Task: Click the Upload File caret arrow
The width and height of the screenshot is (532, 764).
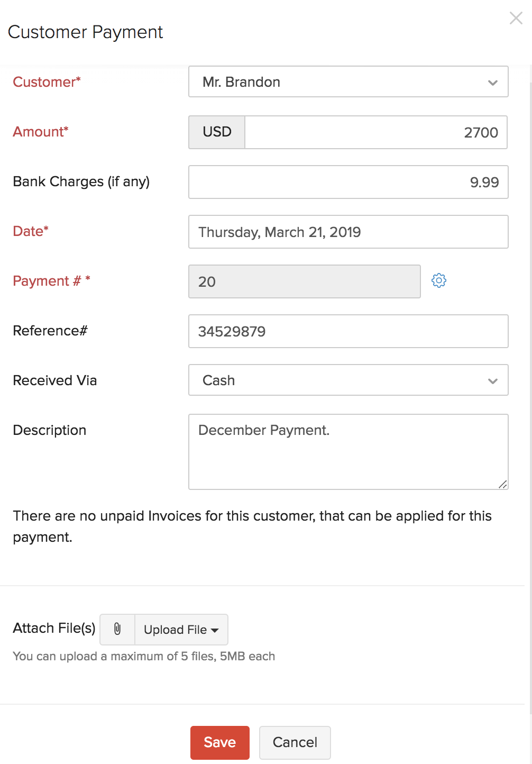Action: tap(215, 630)
